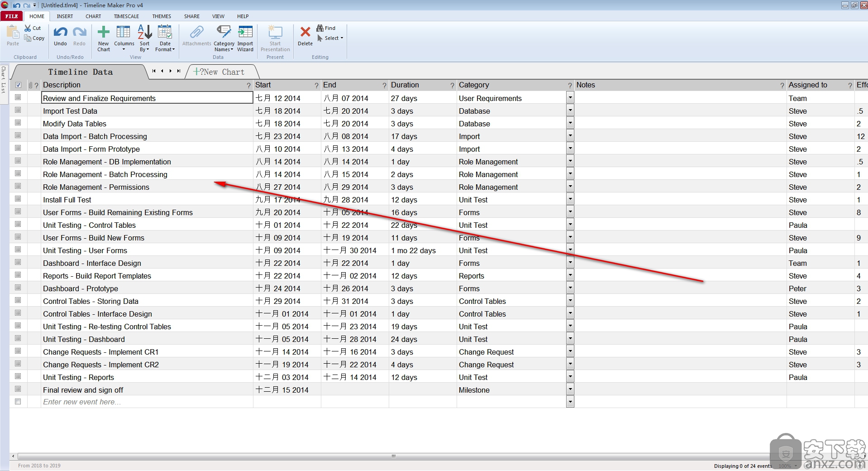This screenshot has height=471, width=868.
Task: Click the Enter new event here field
Action: 147,402
